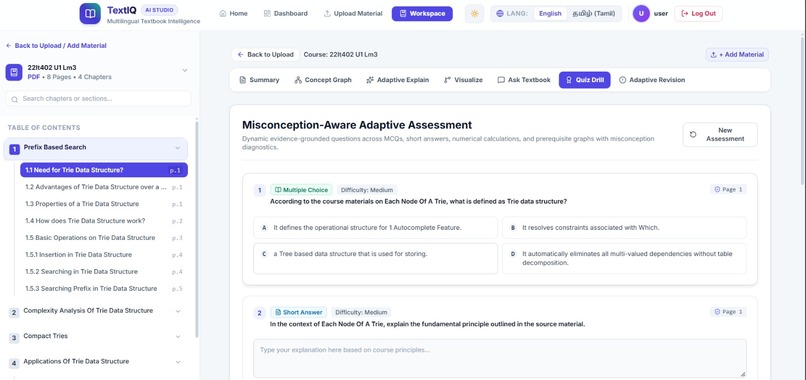Open 1.5.2 Searching in Trie Data Structure
This screenshot has height=380, width=806.
tap(104, 272)
